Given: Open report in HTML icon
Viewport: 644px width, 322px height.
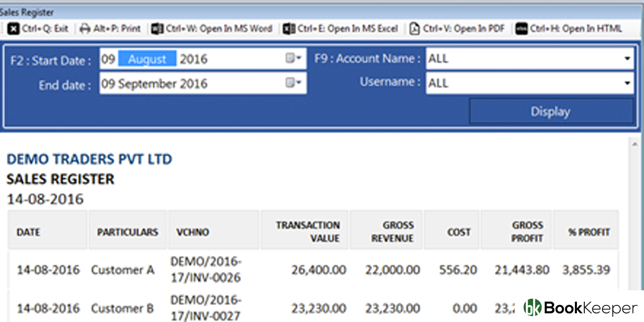Looking at the screenshot, I should [521, 28].
